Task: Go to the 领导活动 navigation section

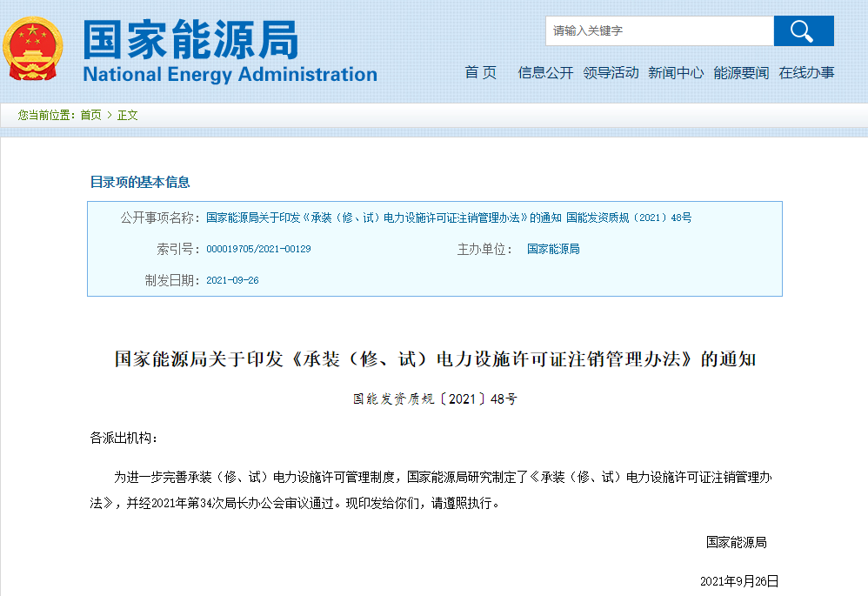Action: click(611, 72)
